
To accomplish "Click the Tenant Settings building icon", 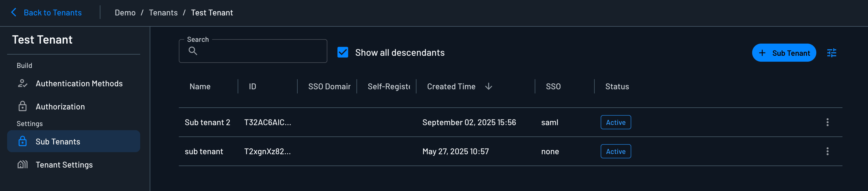I will [22, 164].
